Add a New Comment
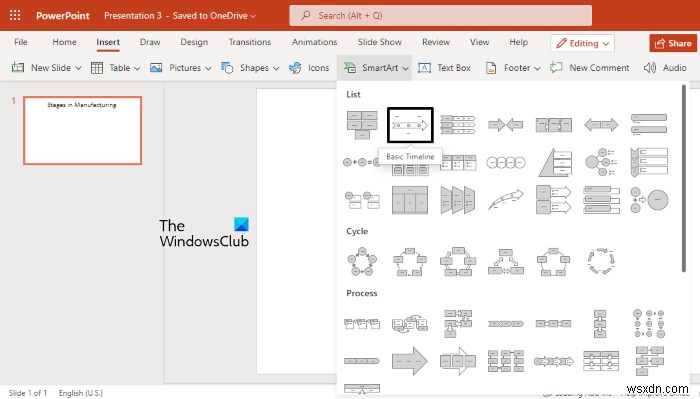The image size is (700, 399). pos(589,68)
